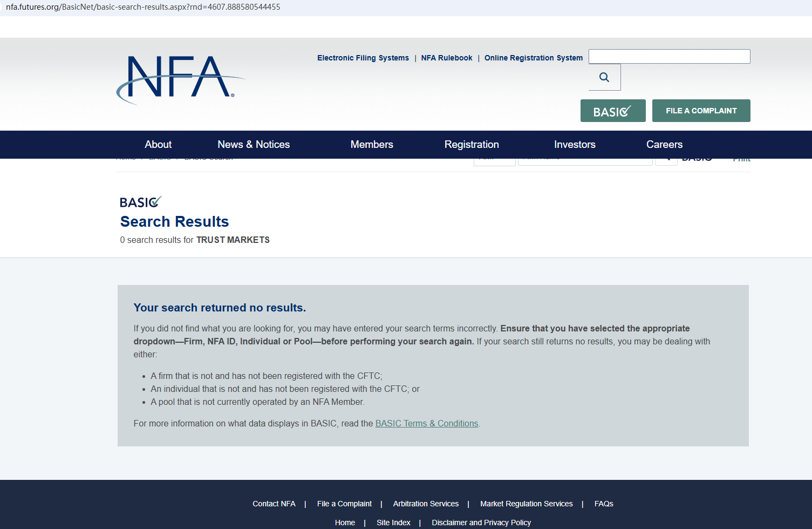Image resolution: width=812 pixels, height=529 pixels.
Task: Click the TRUST MARKETS search term text
Action: [233, 240]
